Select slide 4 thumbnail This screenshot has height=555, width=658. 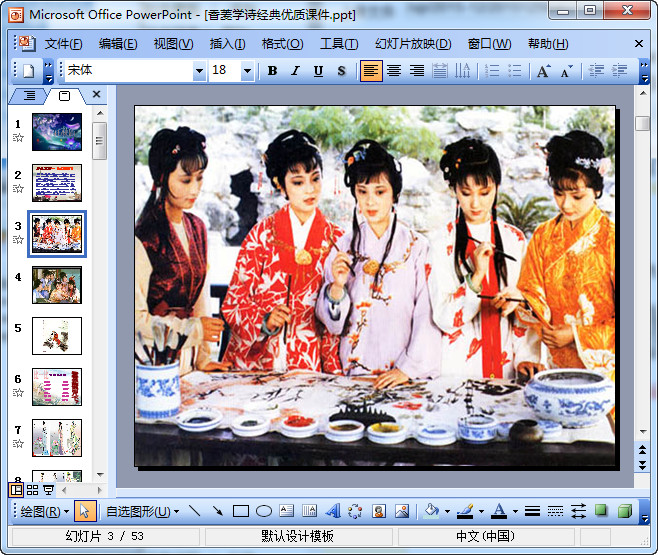(x=57, y=285)
